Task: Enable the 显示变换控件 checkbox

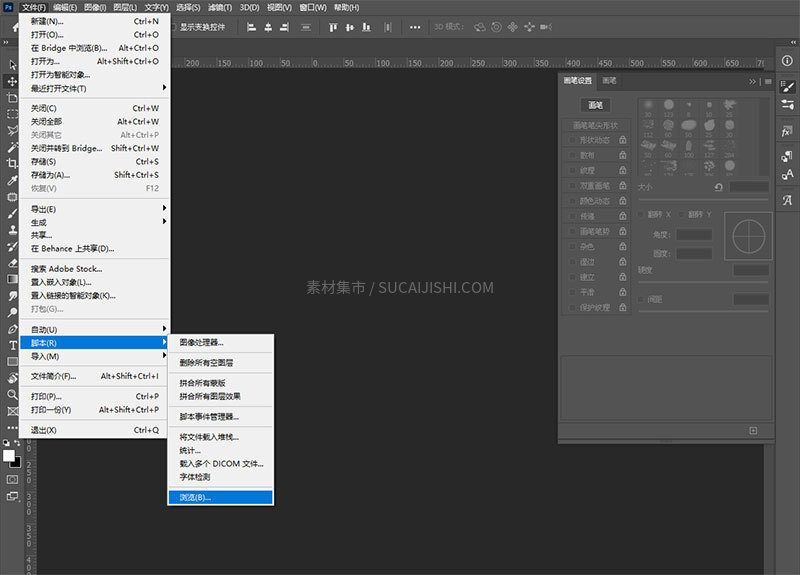Action: pos(172,27)
